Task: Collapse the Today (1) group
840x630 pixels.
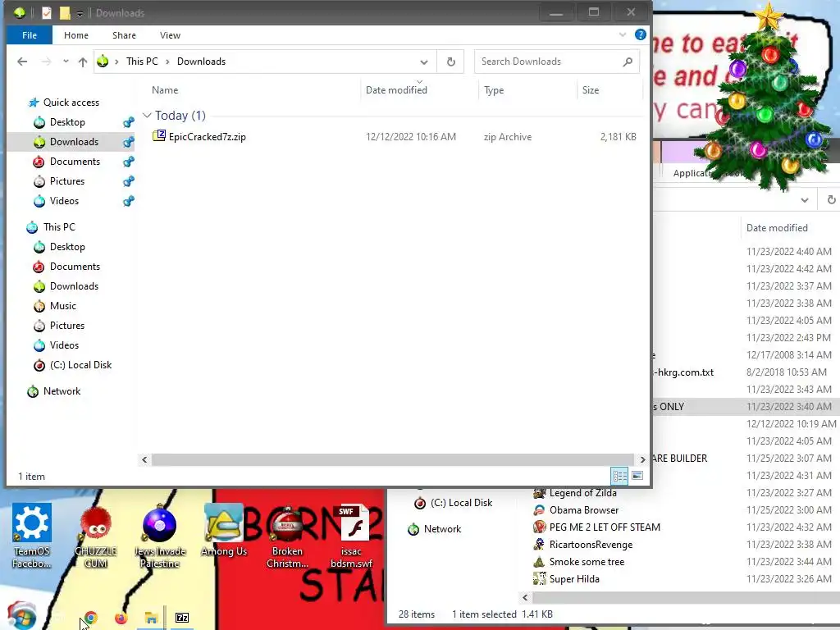Action: 147,116
